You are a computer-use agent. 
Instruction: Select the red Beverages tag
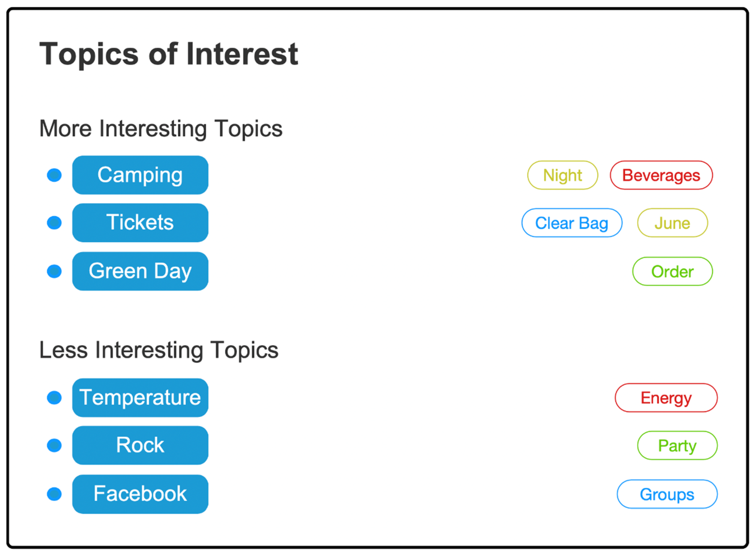(661, 175)
